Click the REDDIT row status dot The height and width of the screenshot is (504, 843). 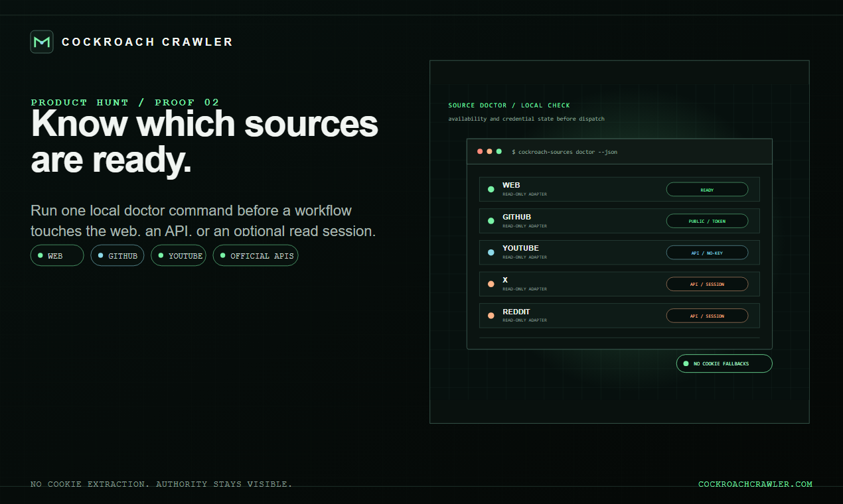click(491, 316)
